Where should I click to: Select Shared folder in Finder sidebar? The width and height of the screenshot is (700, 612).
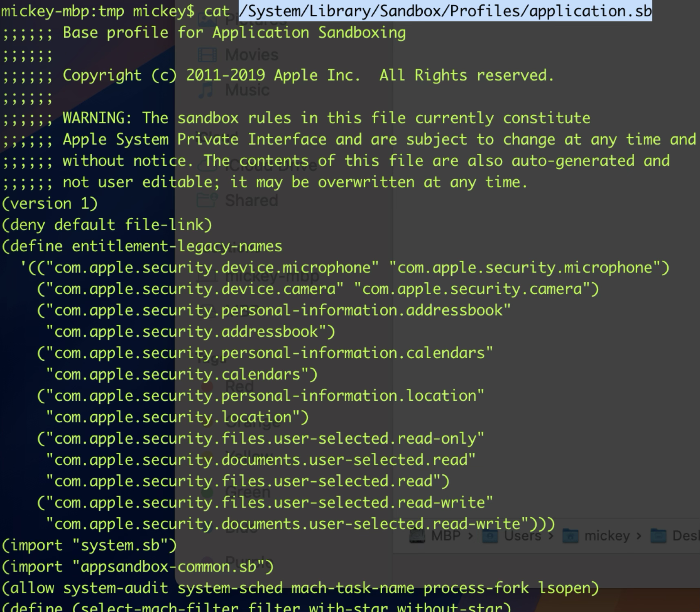click(x=237, y=200)
